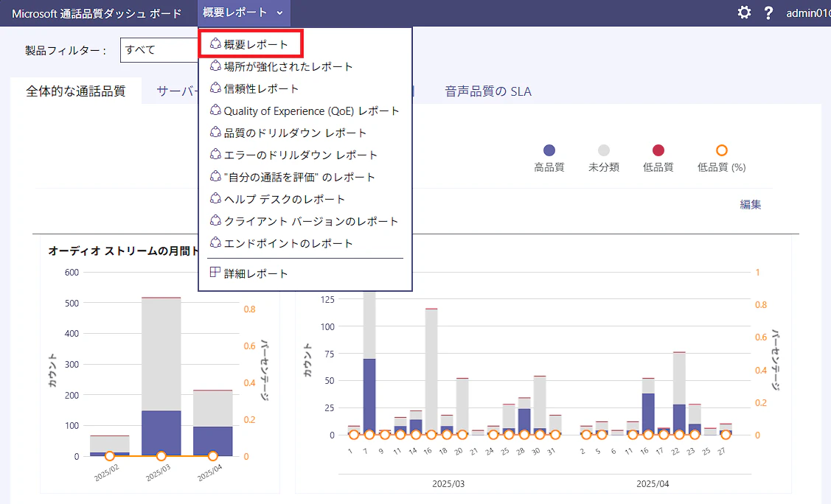This screenshot has width=831, height=504.
Task: Click the icon beside 品質のドリルダウン レポート
Action: pos(215,132)
